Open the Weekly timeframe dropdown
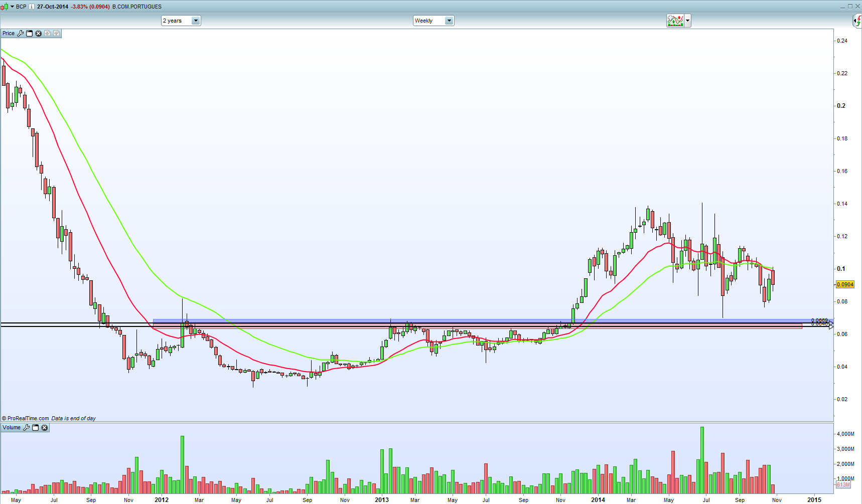The image size is (862, 504). click(434, 21)
